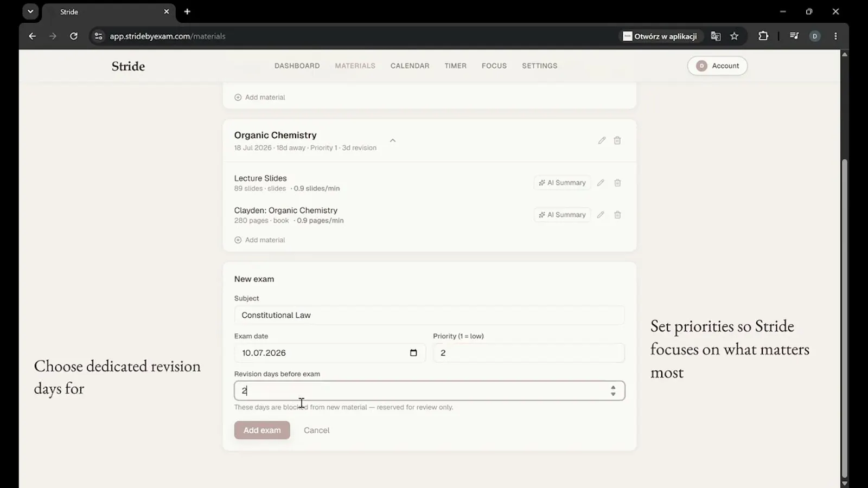Click the New exam heading

point(254,279)
